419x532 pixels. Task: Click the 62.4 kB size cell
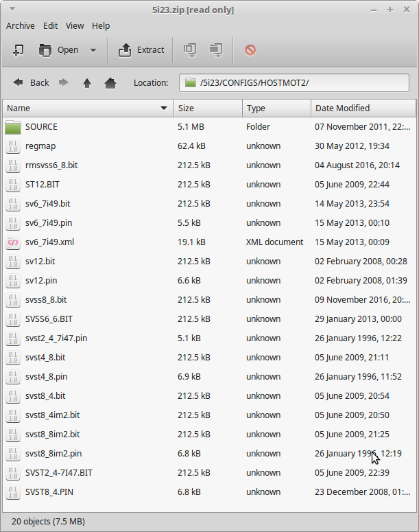point(191,146)
